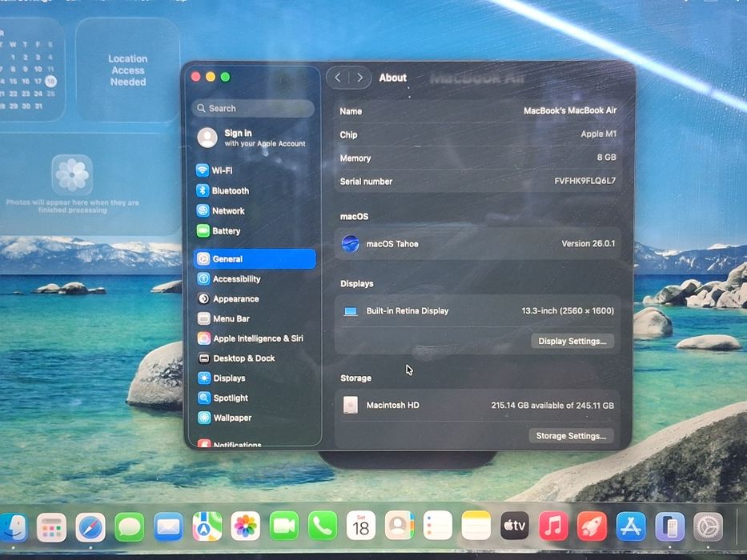Open Messages from the Dock
This screenshot has width=747, height=560.
tap(129, 527)
